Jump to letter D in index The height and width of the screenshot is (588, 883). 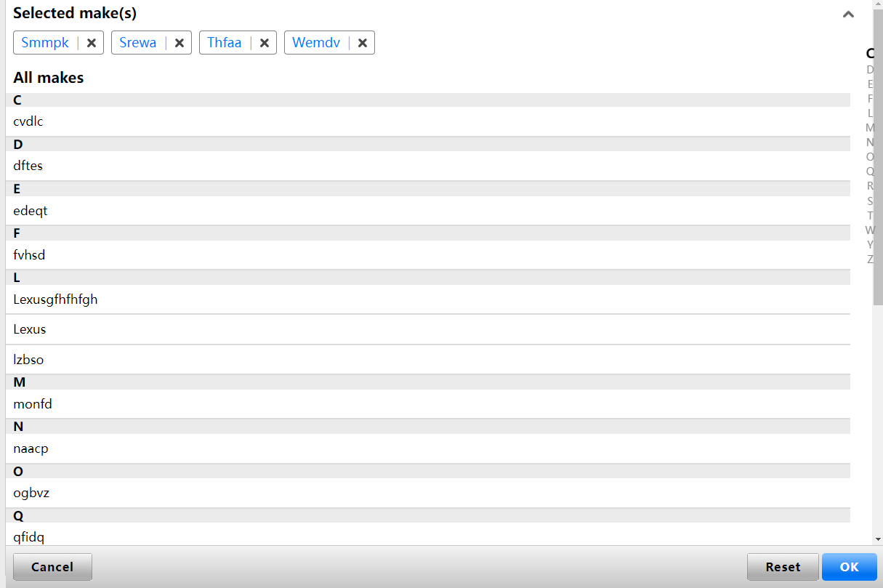pos(870,70)
